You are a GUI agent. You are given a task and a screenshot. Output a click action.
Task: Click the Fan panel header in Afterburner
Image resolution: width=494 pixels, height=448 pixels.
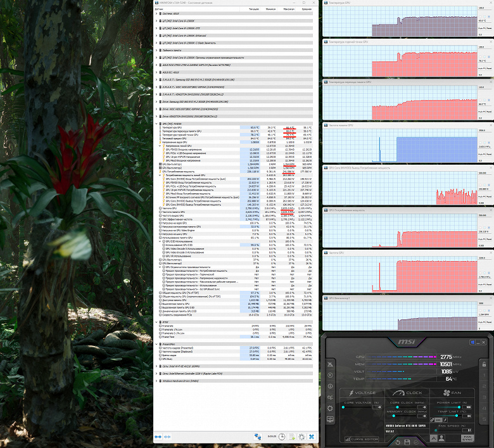click(452, 393)
